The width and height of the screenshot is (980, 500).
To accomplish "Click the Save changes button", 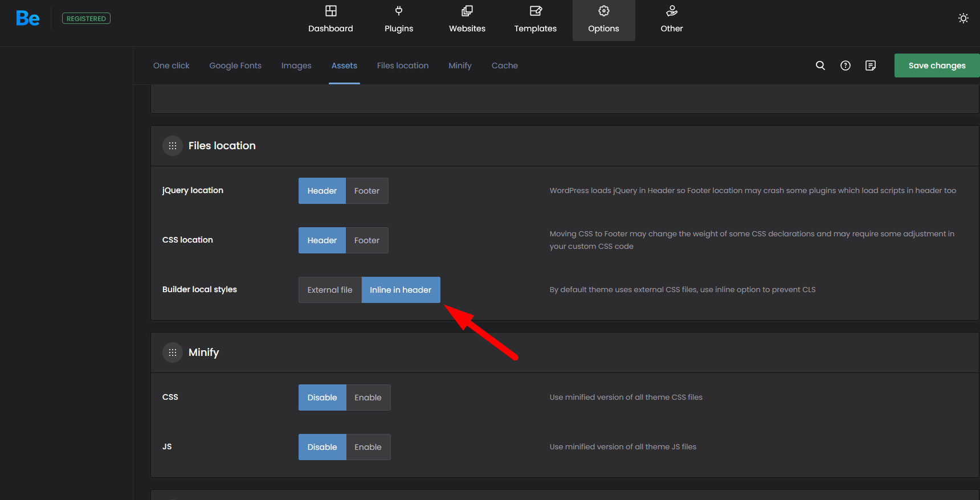I will coord(937,65).
